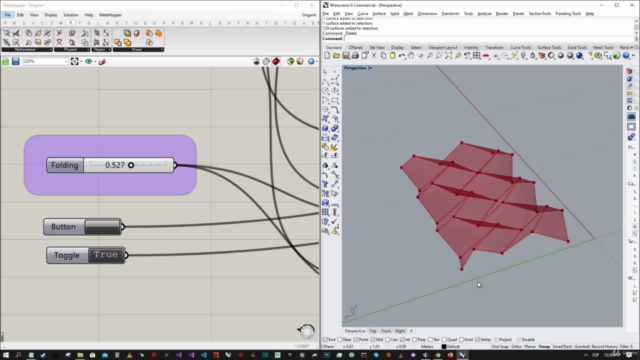Click Grasshopper canvas compass navigation widget
This screenshot has height=360, width=640.
coord(306,331)
